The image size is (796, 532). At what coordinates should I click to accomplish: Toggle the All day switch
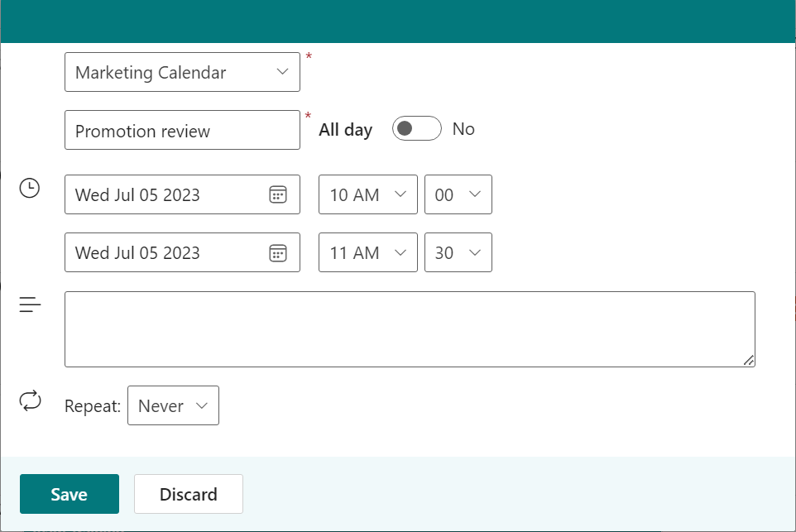[417, 128]
